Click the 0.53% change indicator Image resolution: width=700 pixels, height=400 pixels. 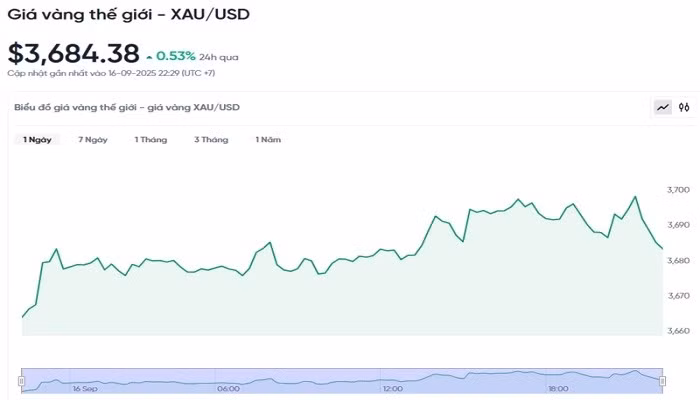(174, 56)
